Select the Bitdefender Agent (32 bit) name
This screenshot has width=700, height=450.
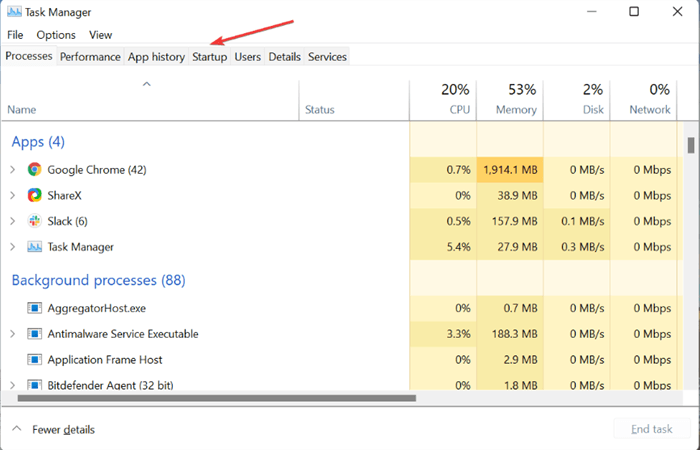pos(110,385)
